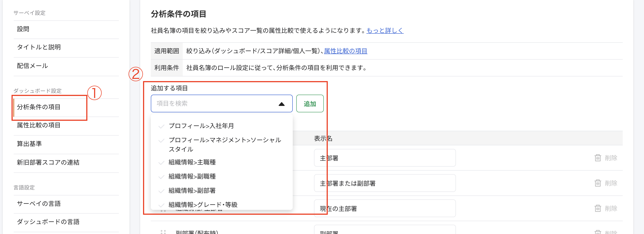
Task: Click the check icon next to プロフィール>入社年月
Action: pos(161,126)
